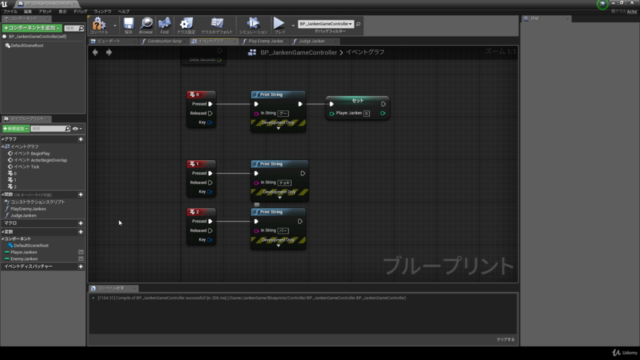Viewport: 640px width, 360px height.
Task: Click the Clear button in compiler results
Action: click(x=505, y=340)
